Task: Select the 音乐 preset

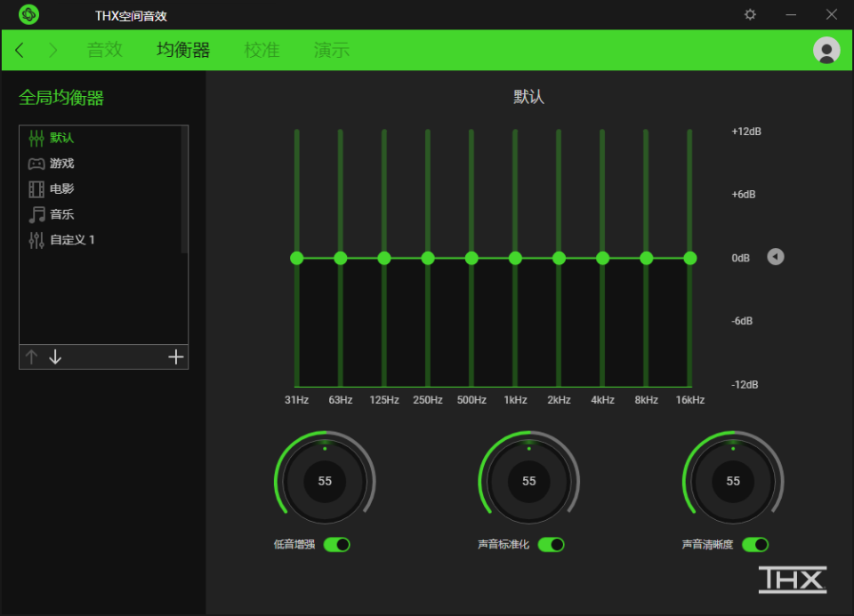Action: pyautogui.click(x=101, y=214)
